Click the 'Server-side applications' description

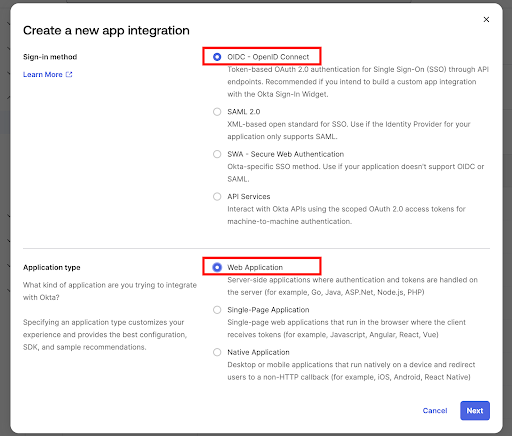tap(352, 286)
